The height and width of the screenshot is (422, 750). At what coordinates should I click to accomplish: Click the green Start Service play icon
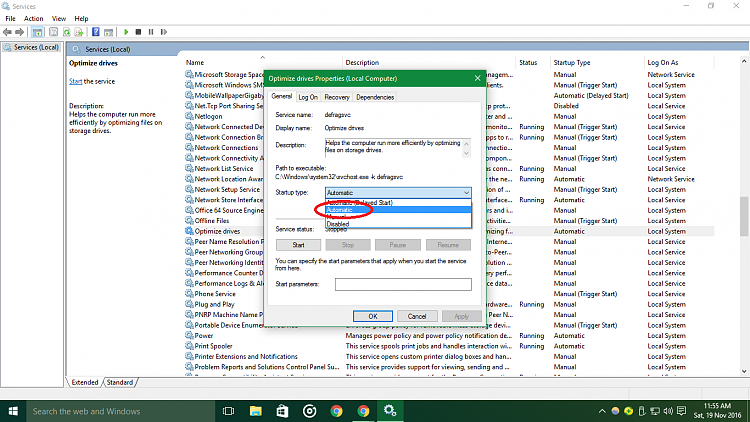pyautogui.click(x=126, y=32)
